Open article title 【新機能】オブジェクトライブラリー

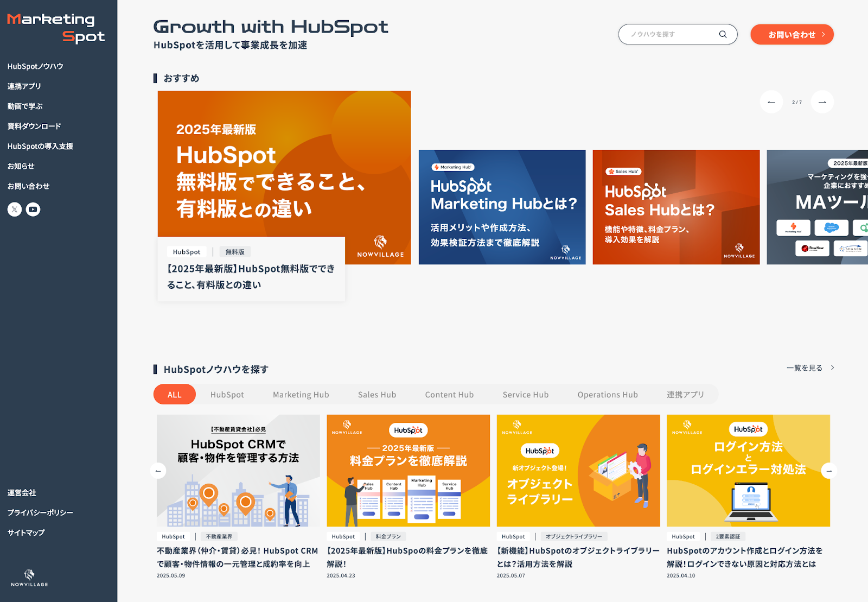578,557
